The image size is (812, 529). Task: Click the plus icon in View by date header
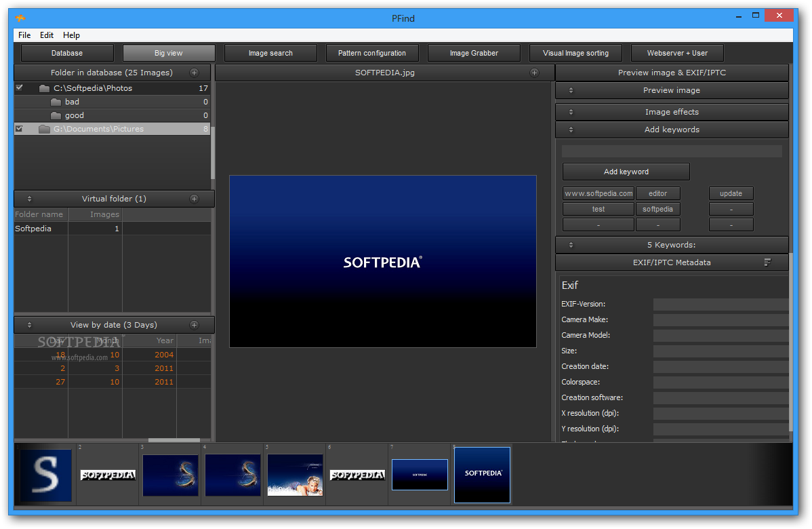coord(195,325)
